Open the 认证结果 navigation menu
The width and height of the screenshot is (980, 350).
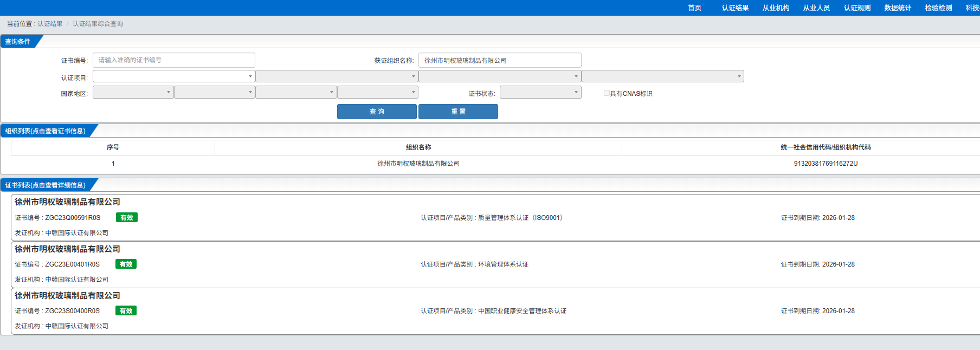tap(735, 8)
